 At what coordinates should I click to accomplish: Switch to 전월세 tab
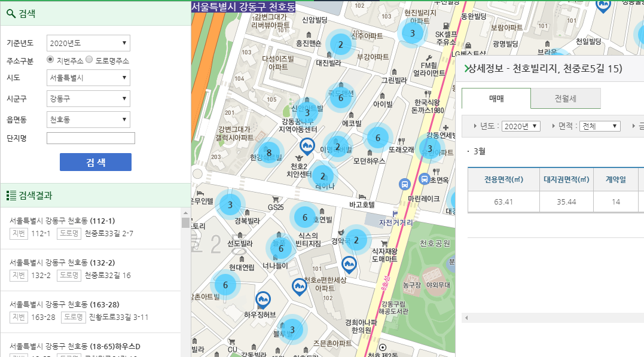coord(566,98)
